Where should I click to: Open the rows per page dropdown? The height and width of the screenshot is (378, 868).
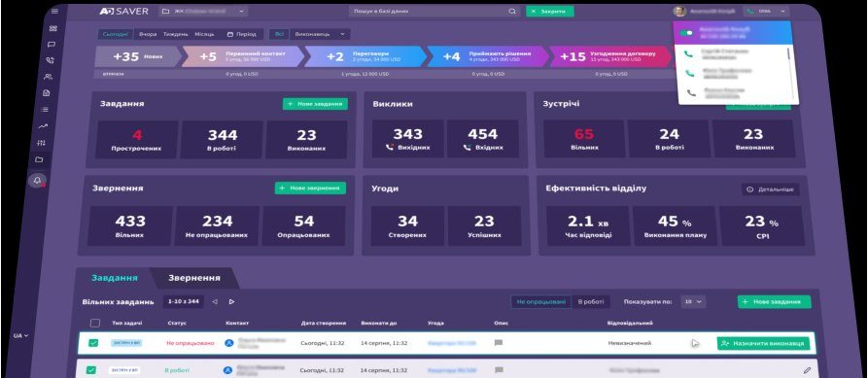[693, 301]
